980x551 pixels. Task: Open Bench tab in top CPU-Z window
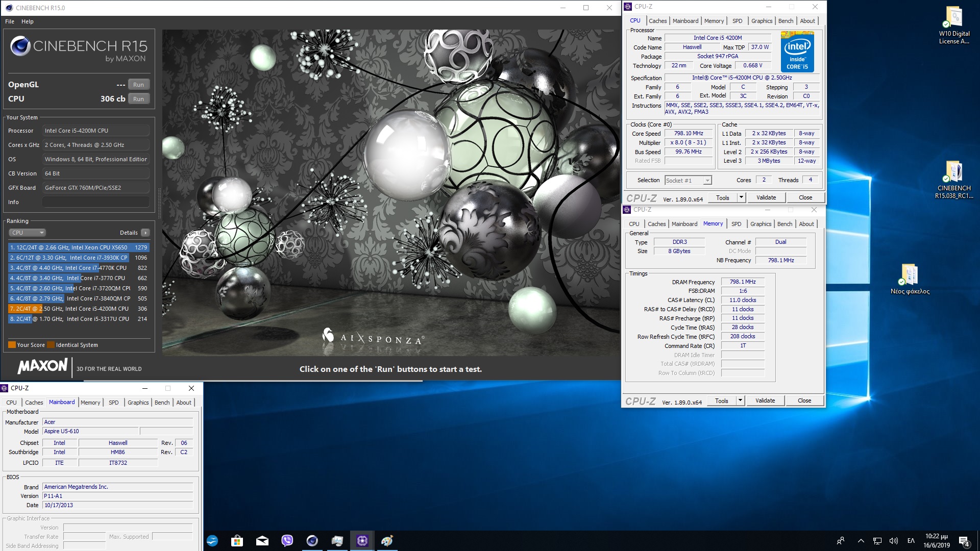786,21
